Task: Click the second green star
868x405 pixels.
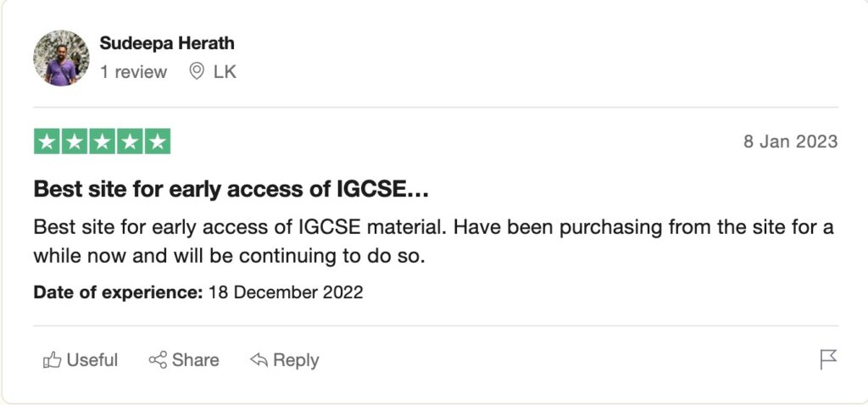Action: point(75,141)
